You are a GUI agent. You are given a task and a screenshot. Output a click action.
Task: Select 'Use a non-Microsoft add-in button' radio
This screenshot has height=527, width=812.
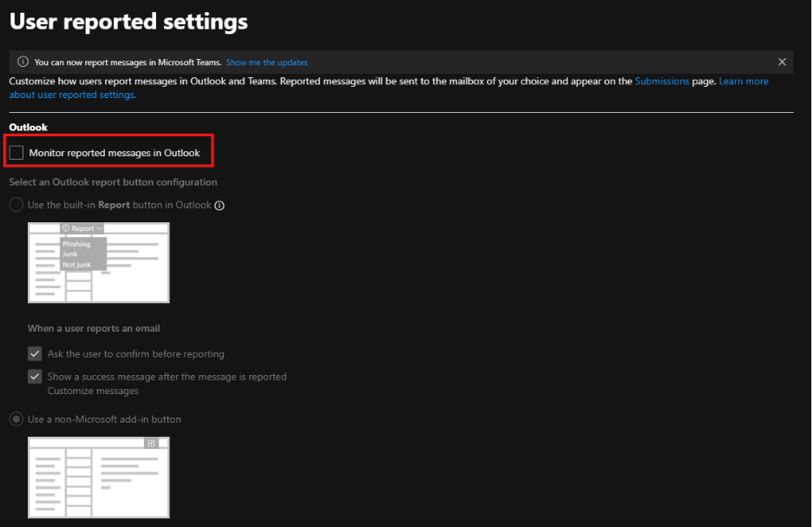16,419
